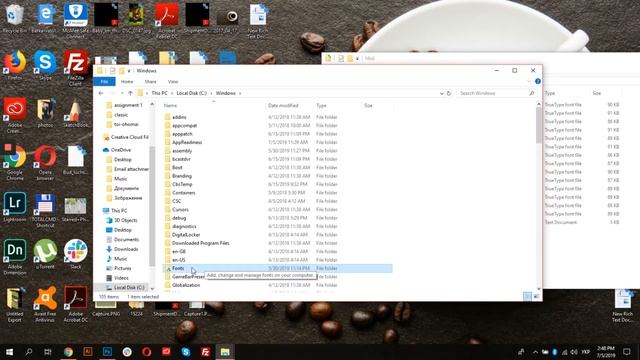Open Adobe Creative Cloud desktop shortcut
This screenshot has width=640, height=360.
[15, 115]
